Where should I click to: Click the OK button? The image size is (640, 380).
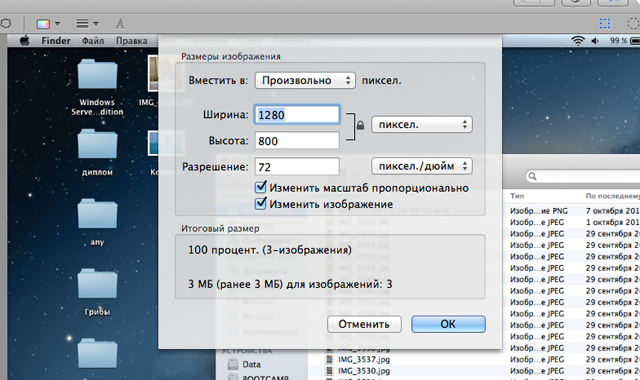pyautogui.click(x=448, y=324)
